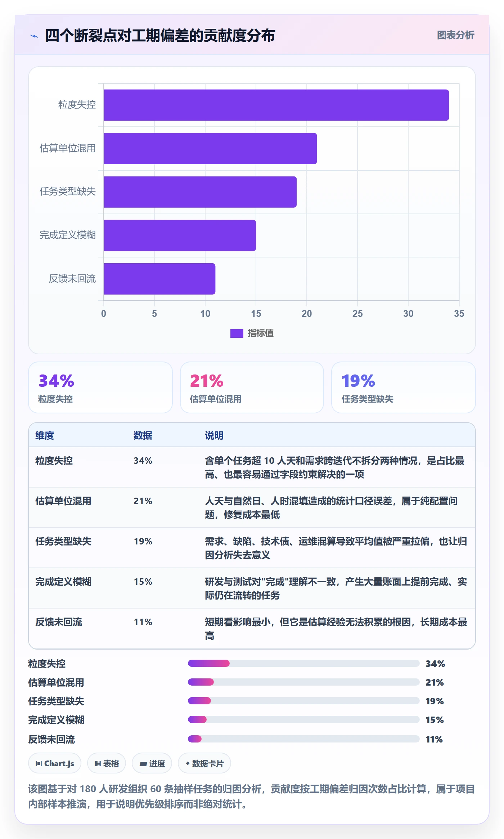Click the 任务类型缺失 table row name

tap(63, 541)
